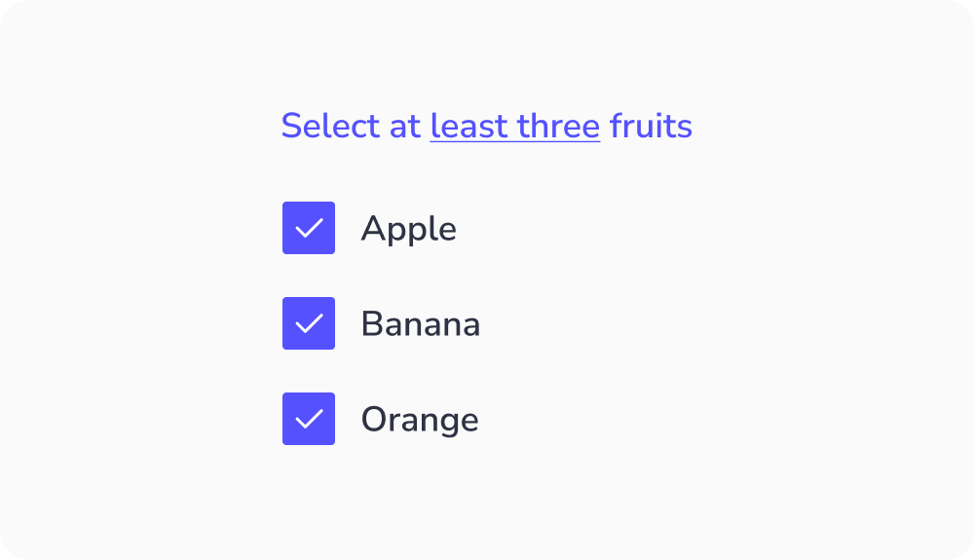Uncheck the Apple checkbox

click(309, 228)
